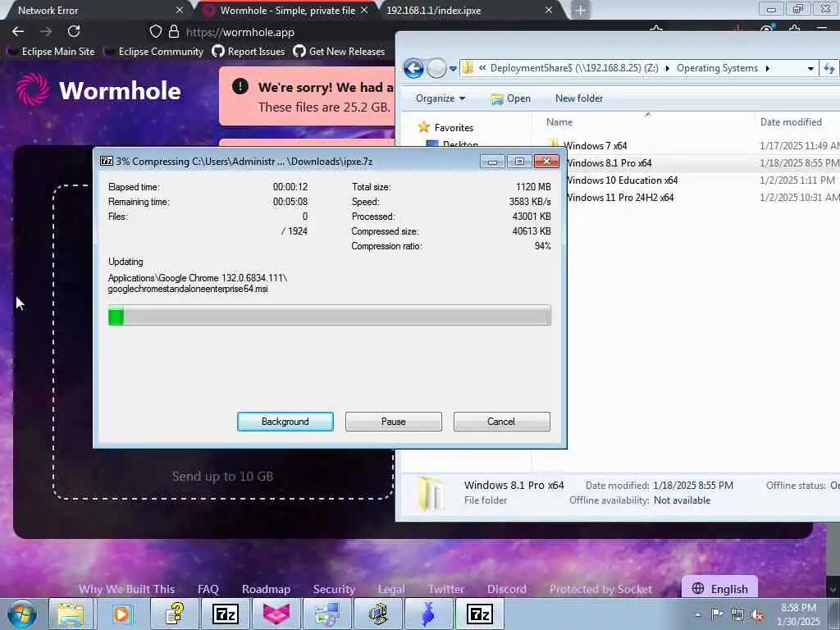
Task: Click the compression progress bar
Action: pos(330,315)
